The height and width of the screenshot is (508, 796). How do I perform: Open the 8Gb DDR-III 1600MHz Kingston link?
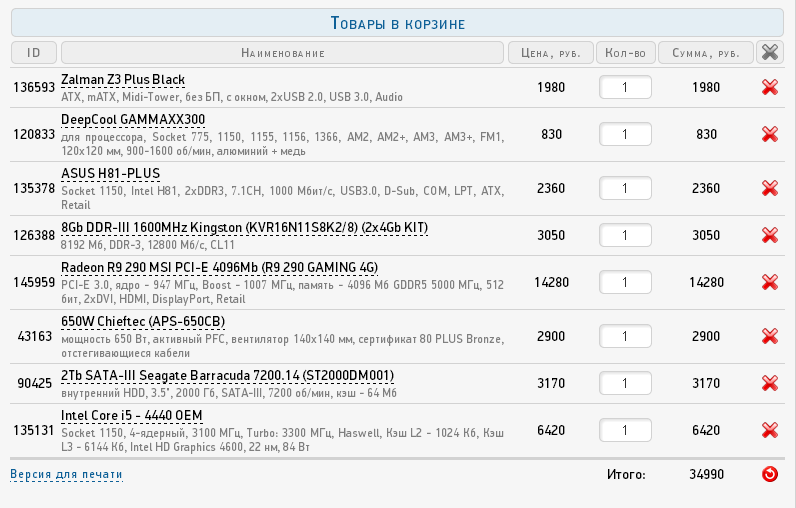pos(244,228)
